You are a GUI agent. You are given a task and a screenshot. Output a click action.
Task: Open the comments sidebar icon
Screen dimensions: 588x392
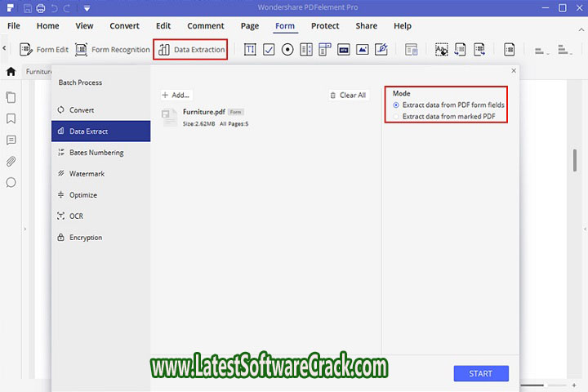coord(11,140)
